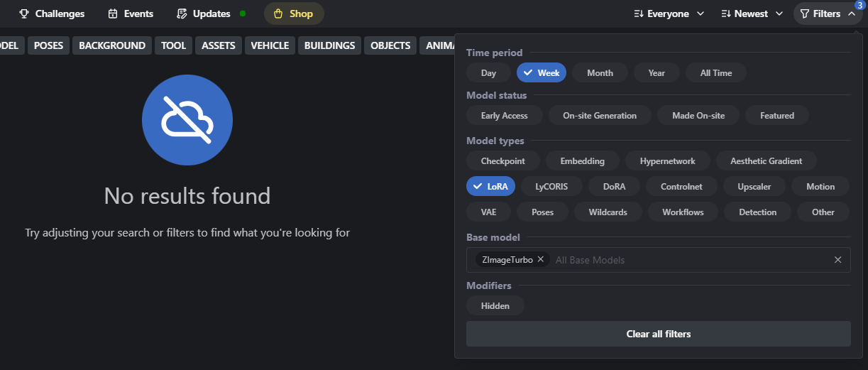Click the Shop bag icon
This screenshot has width=868, height=370.
(x=278, y=13)
